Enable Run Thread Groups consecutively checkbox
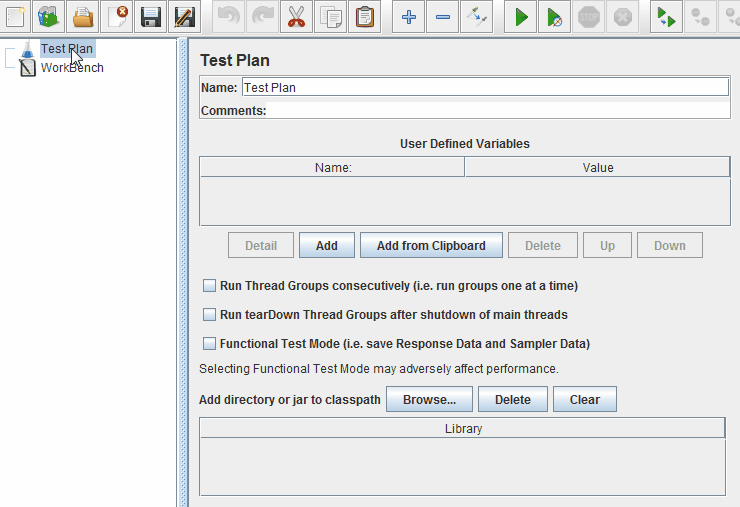The width and height of the screenshot is (740, 507). (x=209, y=286)
